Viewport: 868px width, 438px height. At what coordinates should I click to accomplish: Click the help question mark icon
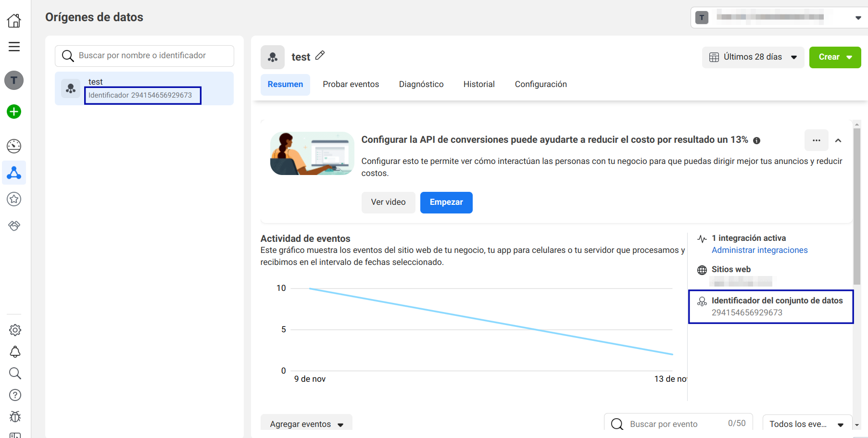point(15,395)
